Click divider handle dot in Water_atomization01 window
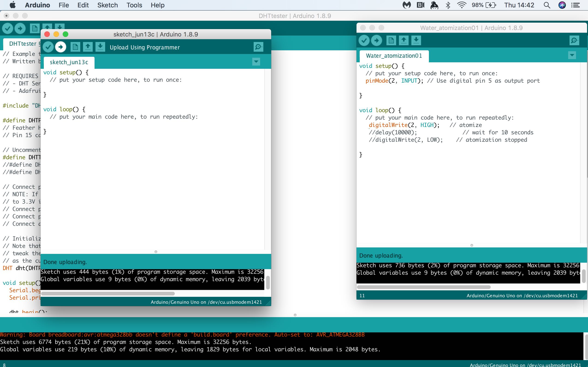The height and width of the screenshot is (367, 588). point(472,245)
